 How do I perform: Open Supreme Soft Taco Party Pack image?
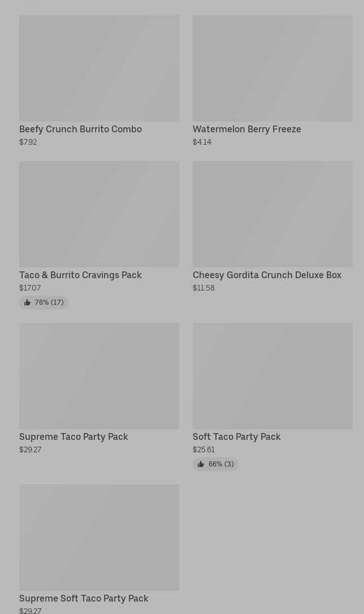tap(99, 538)
